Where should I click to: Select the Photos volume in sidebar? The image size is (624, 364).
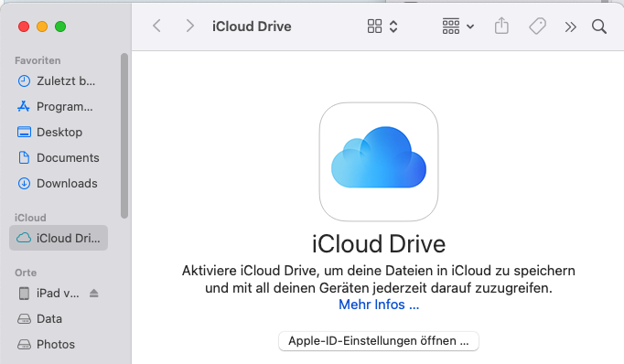[x=59, y=344]
